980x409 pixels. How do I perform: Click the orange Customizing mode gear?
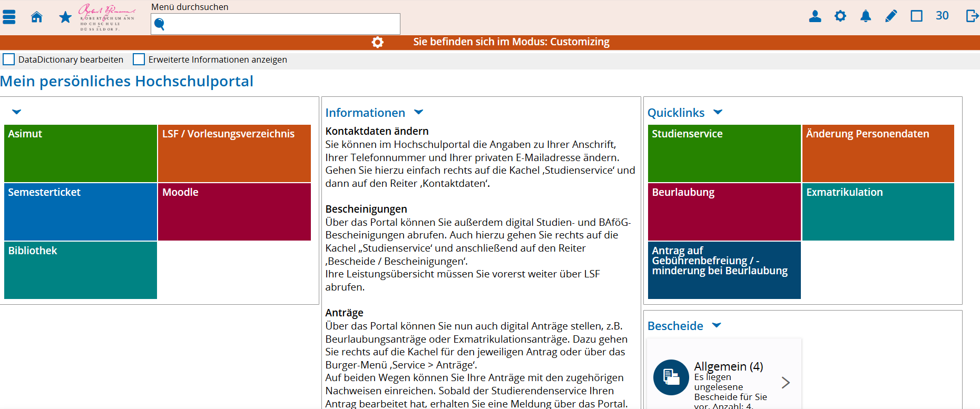(377, 42)
